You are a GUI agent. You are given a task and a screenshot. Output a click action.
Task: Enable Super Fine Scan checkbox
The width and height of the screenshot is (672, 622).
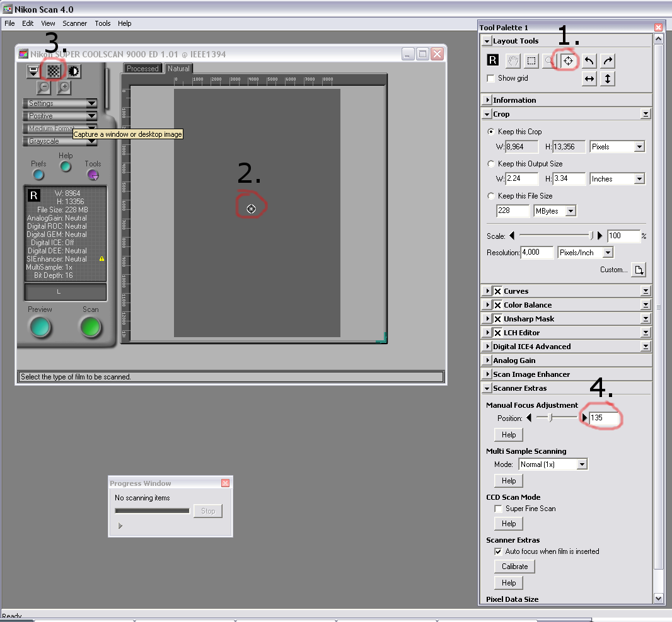coord(498,509)
